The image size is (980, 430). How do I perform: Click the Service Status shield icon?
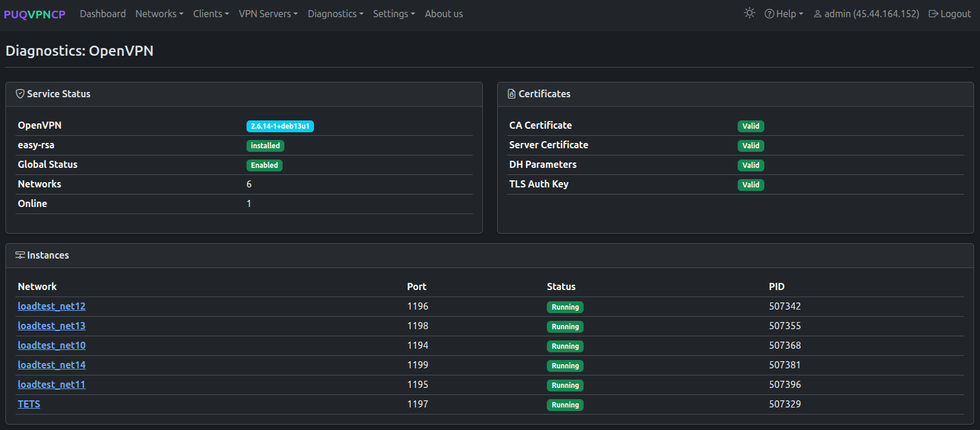pos(20,94)
